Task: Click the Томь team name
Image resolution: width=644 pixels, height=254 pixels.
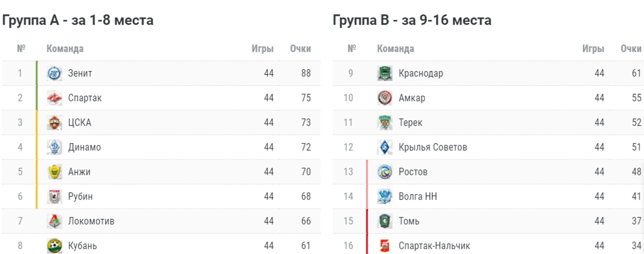Action: (409, 221)
